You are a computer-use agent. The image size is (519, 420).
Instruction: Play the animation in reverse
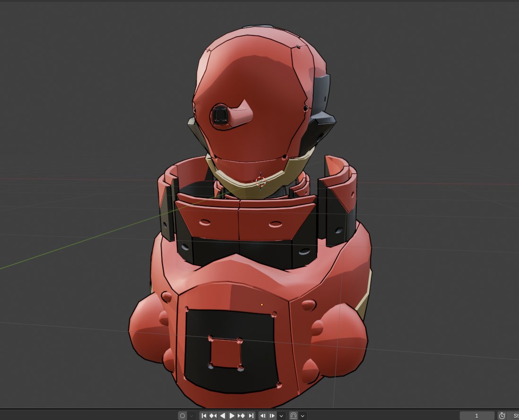click(x=223, y=415)
